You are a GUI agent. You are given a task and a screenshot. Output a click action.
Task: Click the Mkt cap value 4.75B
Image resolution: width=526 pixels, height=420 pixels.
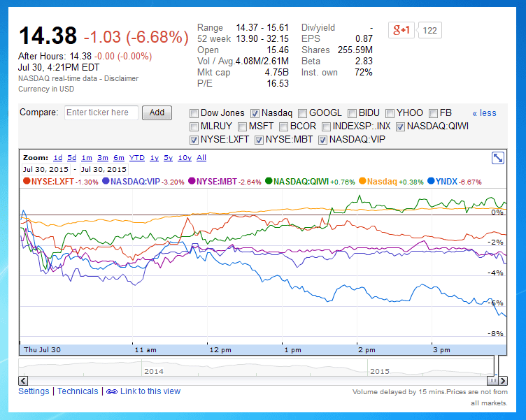[x=277, y=73]
